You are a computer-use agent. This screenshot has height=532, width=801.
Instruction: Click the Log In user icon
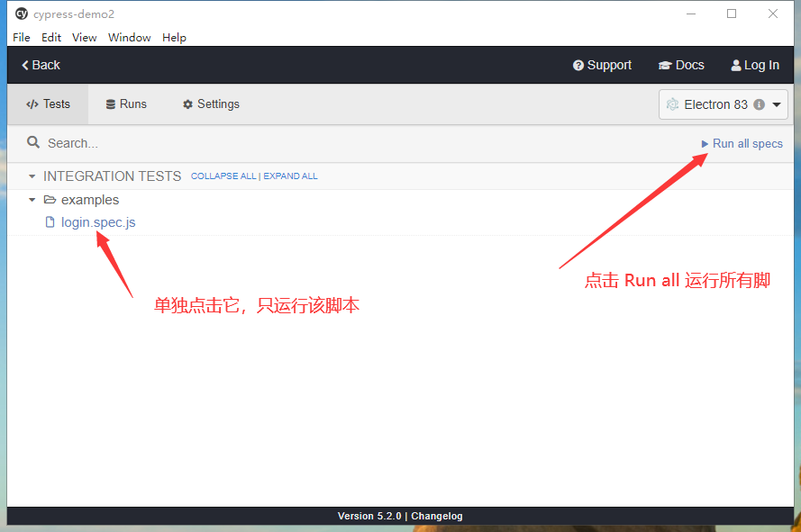735,66
